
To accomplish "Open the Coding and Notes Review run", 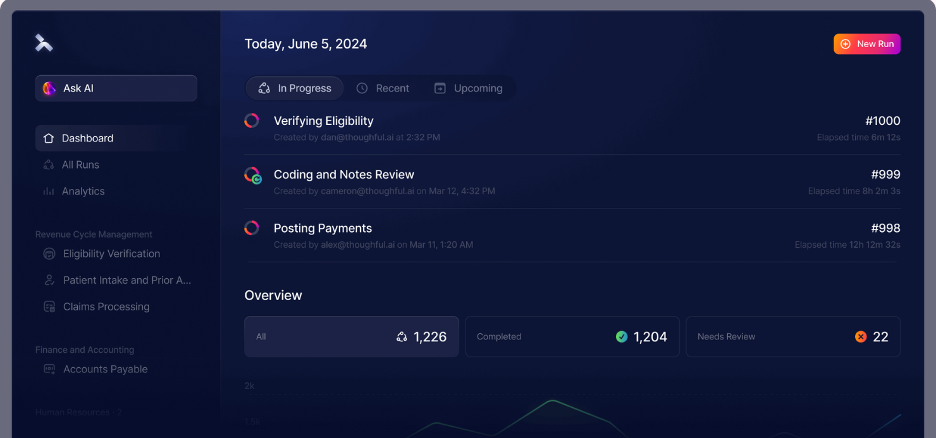I will coord(343,175).
